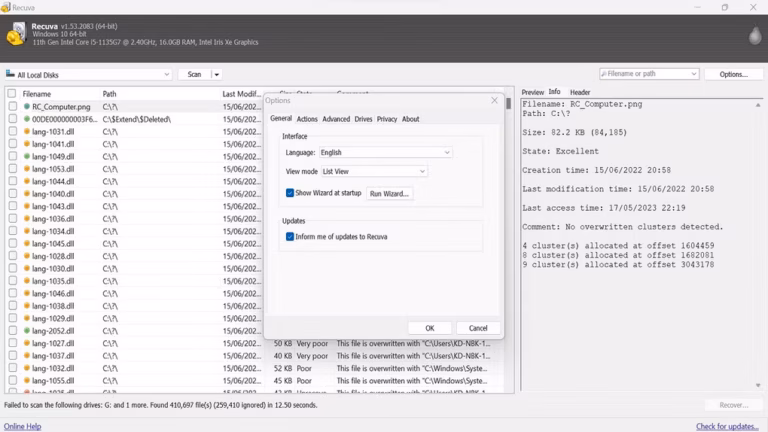768x432 pixels.
Task: Open the Scan button's dropdown arrow
Action: 216,74
